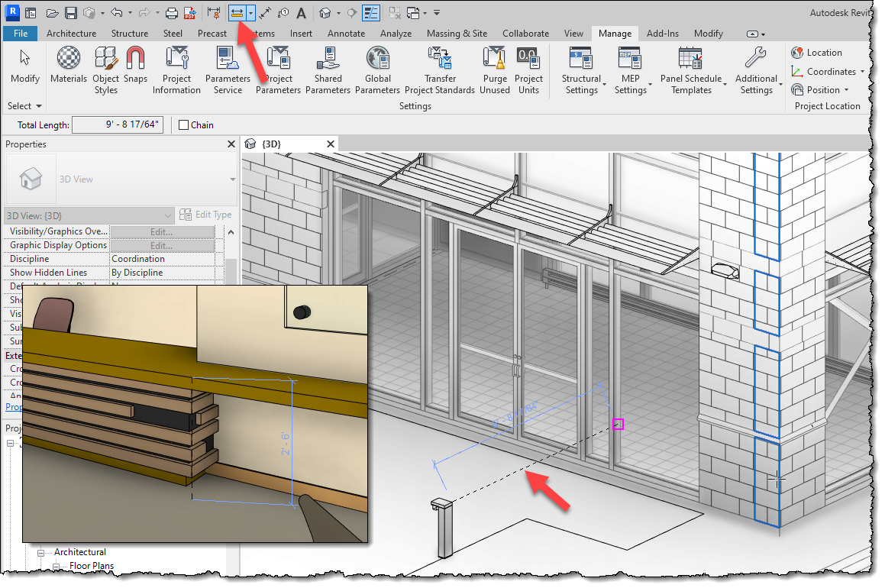Click the Location button in Project Location panel
The width and height of the screenshot is (885, 588).
click(x=817, y=53)
